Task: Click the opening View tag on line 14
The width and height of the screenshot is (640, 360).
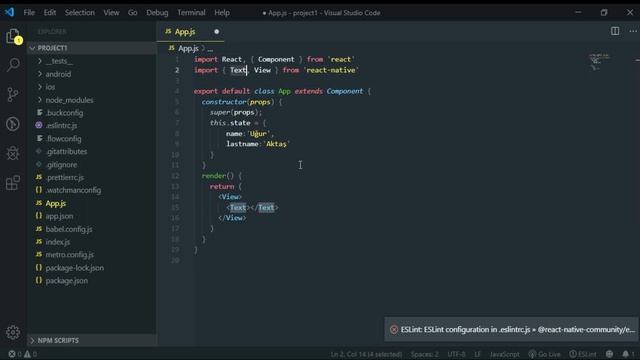Action: click(230, 197)
